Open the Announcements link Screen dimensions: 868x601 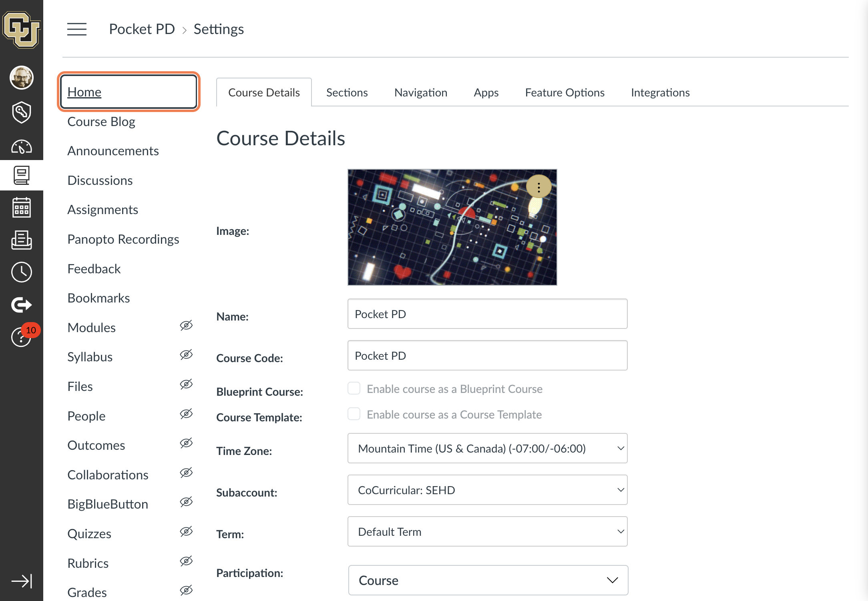tap(113, 151)
